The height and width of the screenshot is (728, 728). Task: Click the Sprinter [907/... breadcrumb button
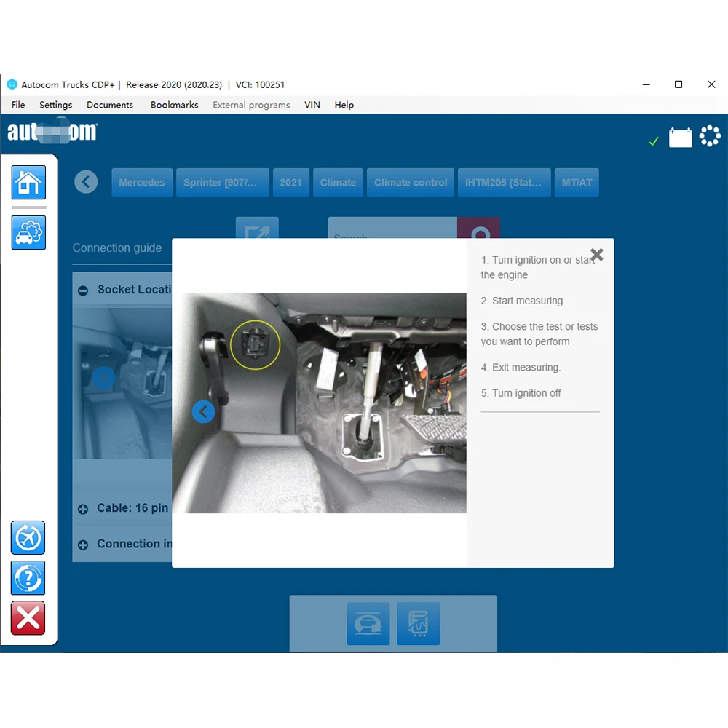(222, 183)
